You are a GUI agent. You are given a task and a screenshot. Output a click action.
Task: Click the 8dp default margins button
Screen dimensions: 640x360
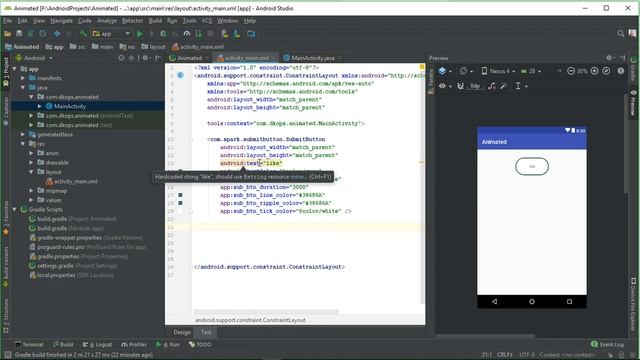click(475, 86)
